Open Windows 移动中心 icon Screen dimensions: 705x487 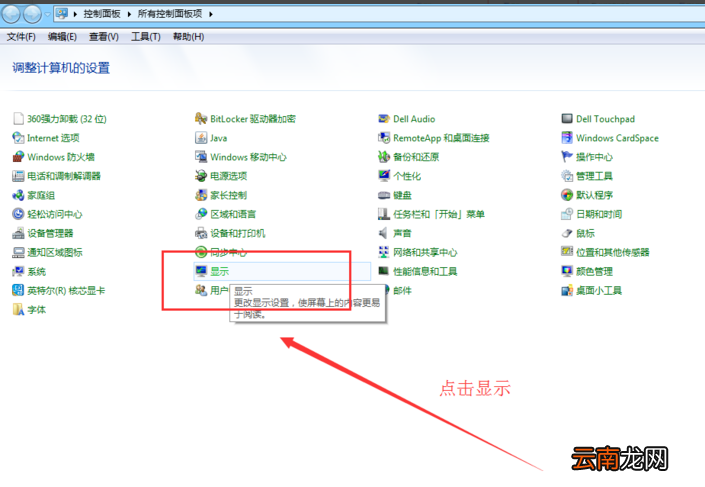pyautogui.click(x=201, y=157)
